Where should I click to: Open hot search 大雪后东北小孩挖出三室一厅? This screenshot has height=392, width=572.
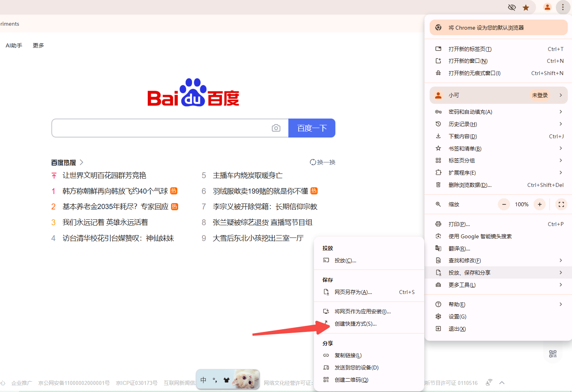pyautogui.click(x=258, y=238)
